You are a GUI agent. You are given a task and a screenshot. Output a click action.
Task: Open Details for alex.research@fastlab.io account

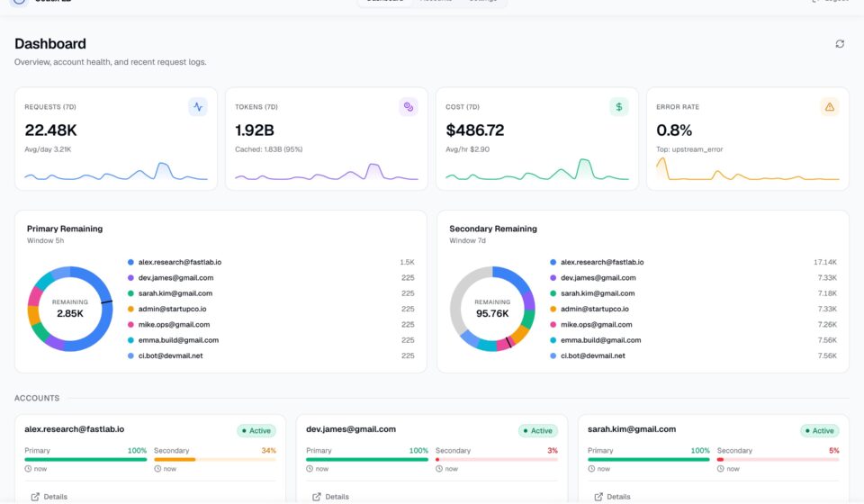[49, 497]
